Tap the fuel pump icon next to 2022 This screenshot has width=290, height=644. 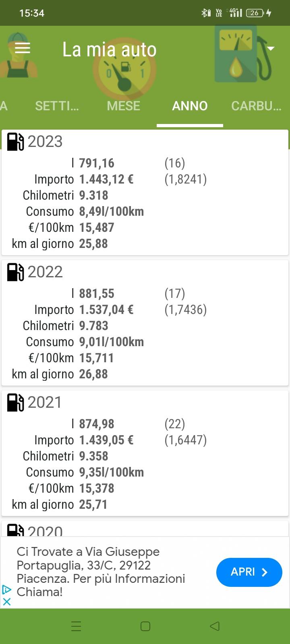click(16, 272)
